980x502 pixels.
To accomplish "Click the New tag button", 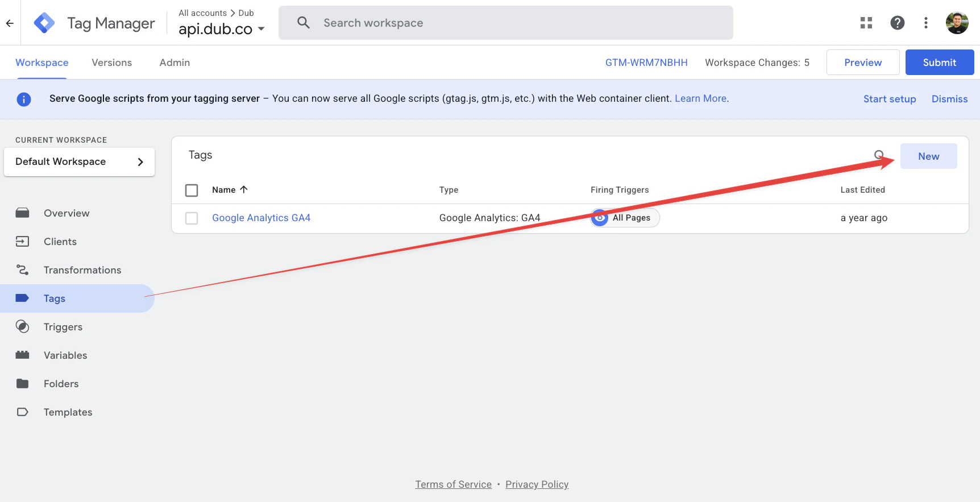I will point(929,156).
